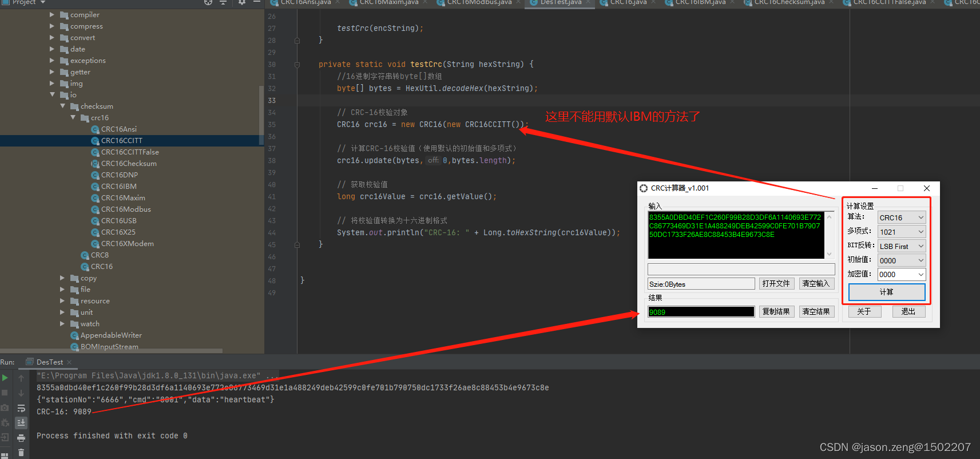This screenshot has width=980, height=459.
Task: Click the date folder icon
Action: tap(64, 49)
